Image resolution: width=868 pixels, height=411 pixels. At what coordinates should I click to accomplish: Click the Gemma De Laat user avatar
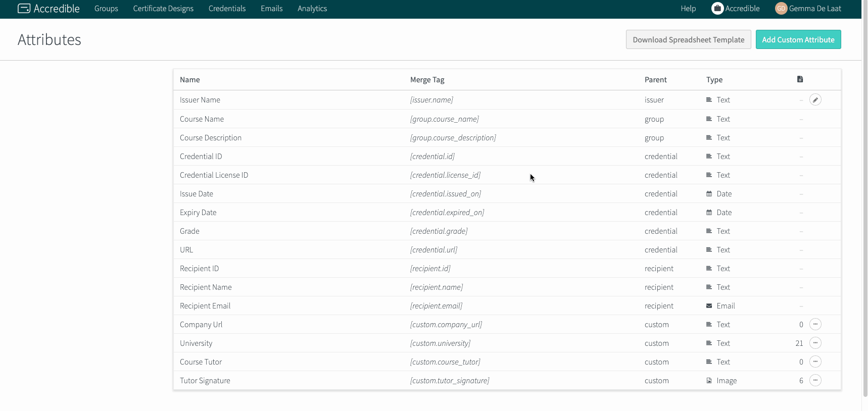click(781, 9)
